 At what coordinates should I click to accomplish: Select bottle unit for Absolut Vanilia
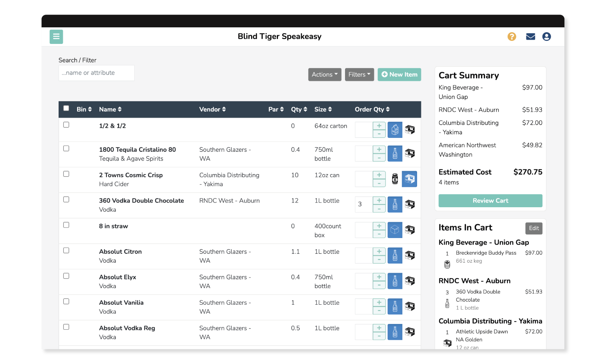click(x=395, y=306)
